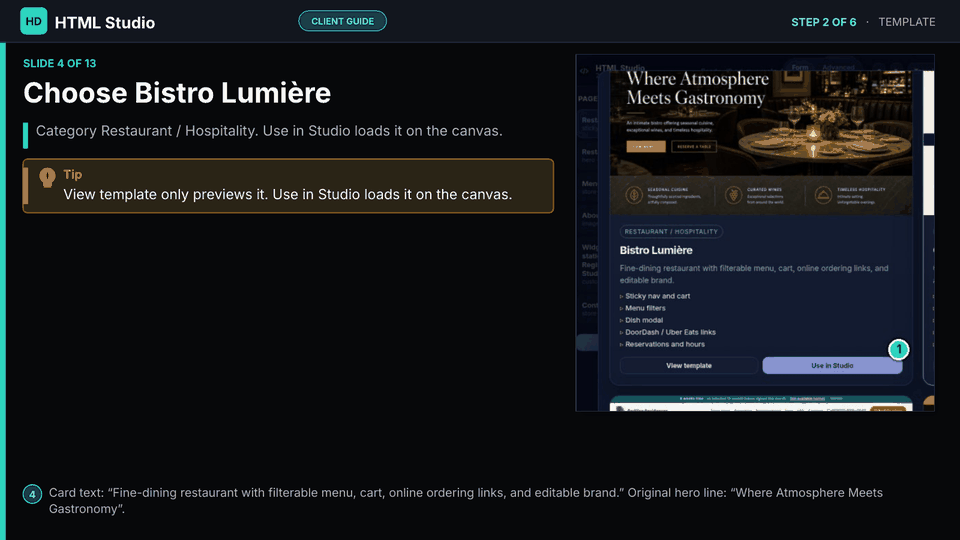
Task: Click the Bistro Lumière hero image thumbnail
Action: click(761, 143)
